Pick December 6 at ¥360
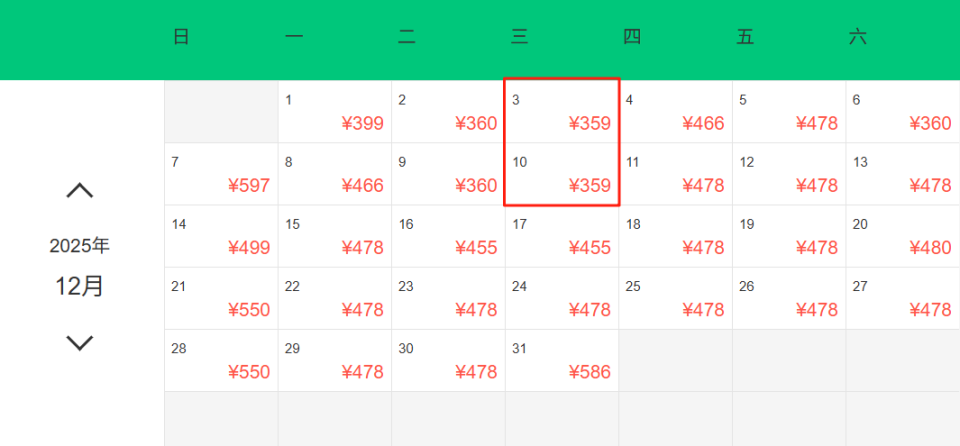This screenshot has height=446, width=960. pyautogui.click(x=903, y=112)
